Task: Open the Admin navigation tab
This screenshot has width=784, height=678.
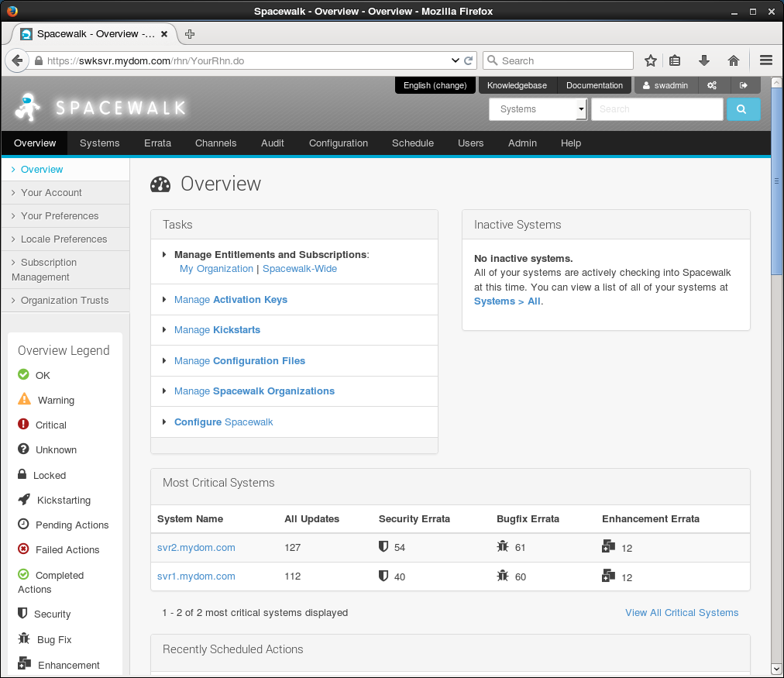Action: (x=522, y=143)
